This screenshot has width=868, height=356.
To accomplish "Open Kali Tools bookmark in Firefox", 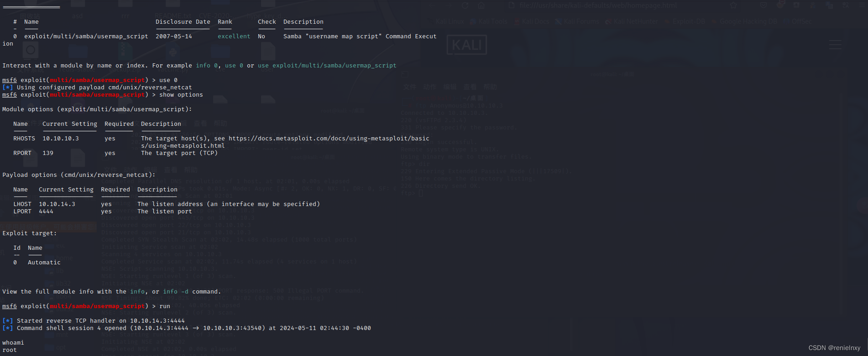I will point(488,21).
